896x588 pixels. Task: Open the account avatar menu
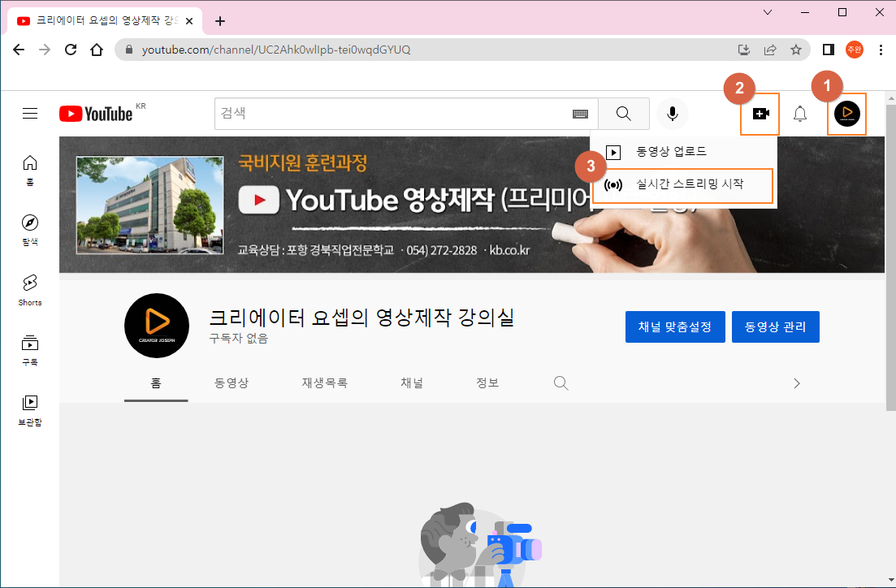click(847, 114)
